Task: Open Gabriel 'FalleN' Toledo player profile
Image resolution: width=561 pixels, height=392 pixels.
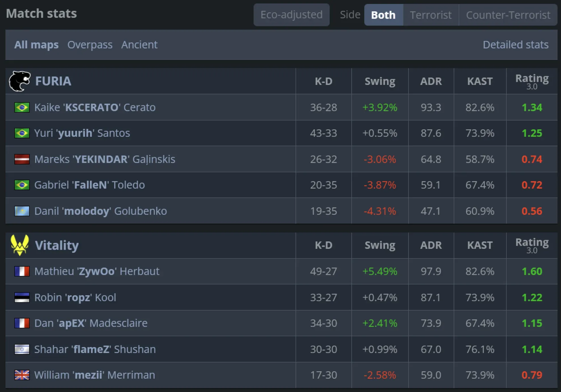Action: (x=90, y=185)
